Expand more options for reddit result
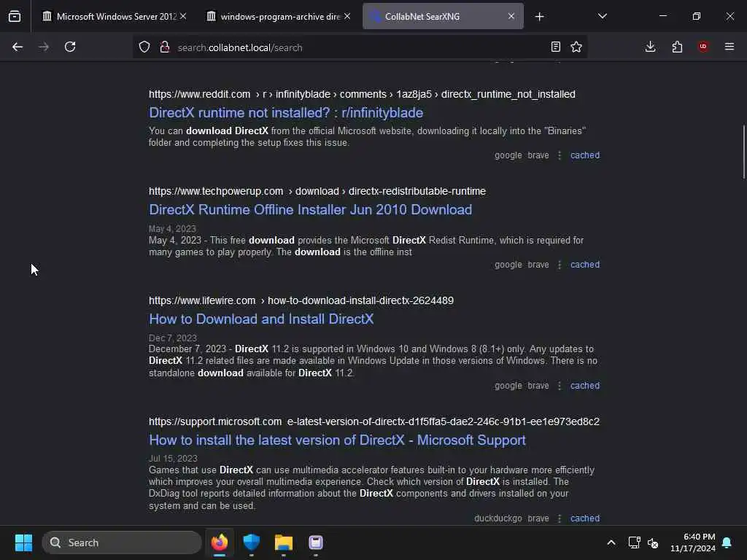 click(x=560, y=155)
